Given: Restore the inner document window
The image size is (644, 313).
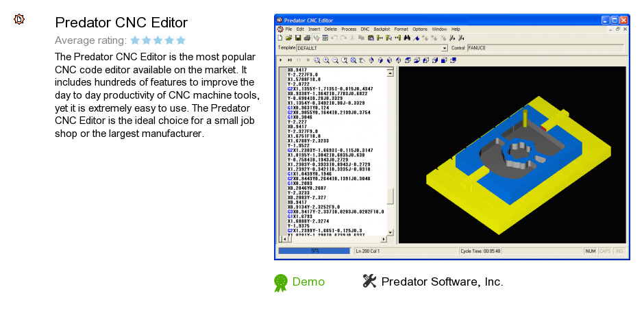Looking at the screenshot, I should tap(618, 29).
